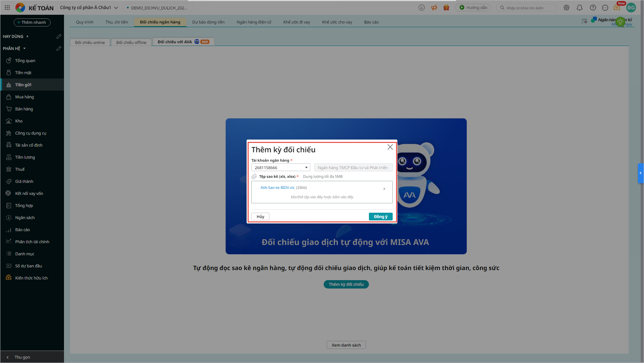This screenshot has width=644, height=363.
Task: Open the DEMO_DICHVU_DULICH database selector
Action: coord(157,8)
